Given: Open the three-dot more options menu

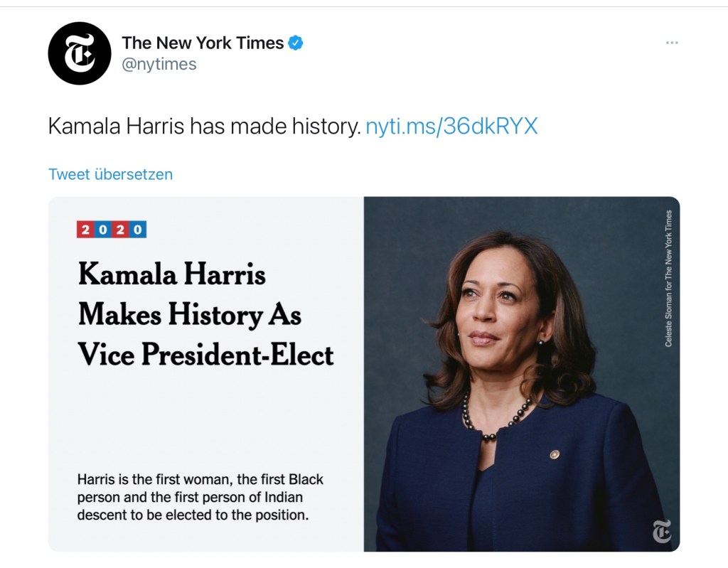Looking at the screenshot, I should (672, 43).
